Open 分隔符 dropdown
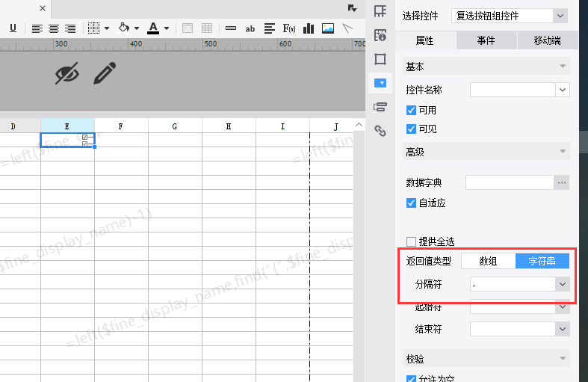 pos(562,284)
